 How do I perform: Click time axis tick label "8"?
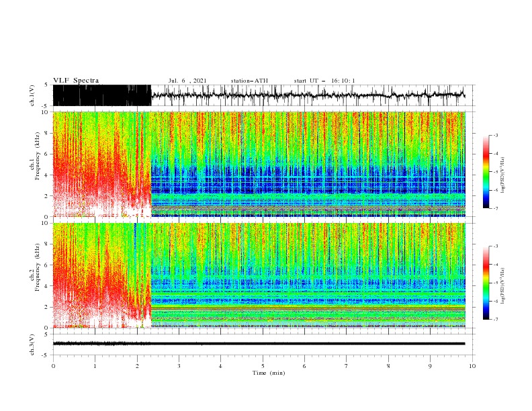pos(388,366)
